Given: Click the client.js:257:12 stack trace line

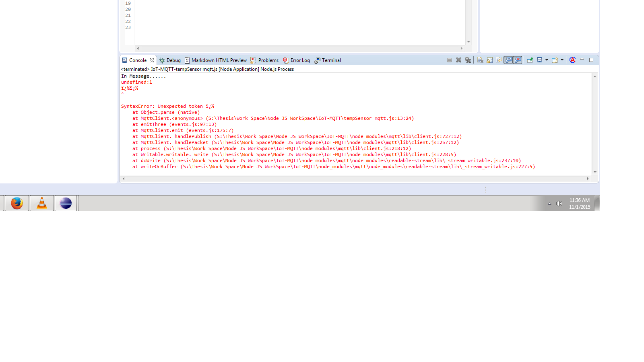Looking at the screenshot, I should pos(295,142).
